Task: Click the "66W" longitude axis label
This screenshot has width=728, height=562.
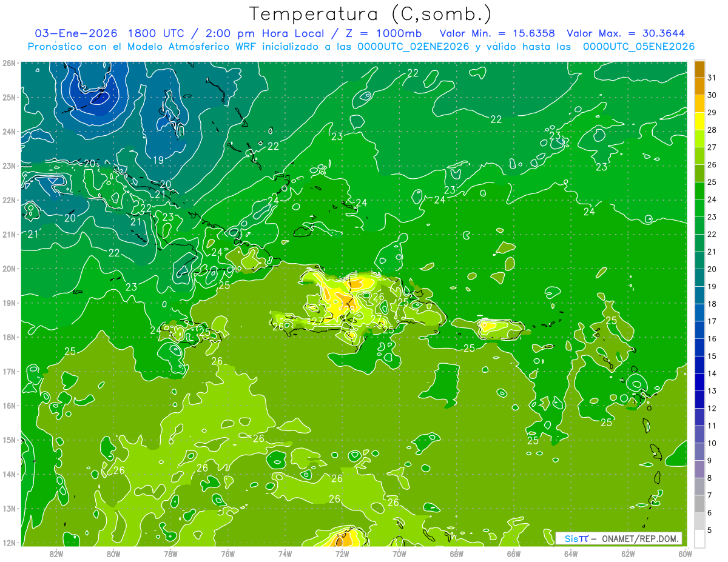Action: 514,554
